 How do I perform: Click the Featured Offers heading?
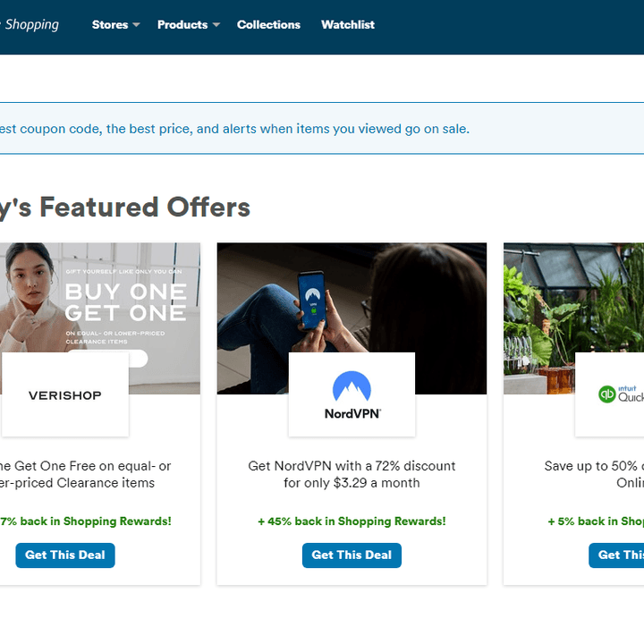point(125,207)
